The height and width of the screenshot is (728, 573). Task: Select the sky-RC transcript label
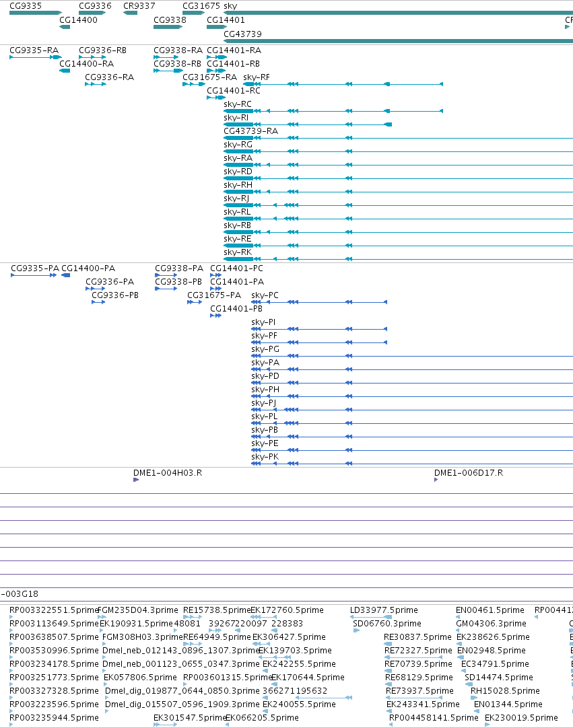coord(238,104)
